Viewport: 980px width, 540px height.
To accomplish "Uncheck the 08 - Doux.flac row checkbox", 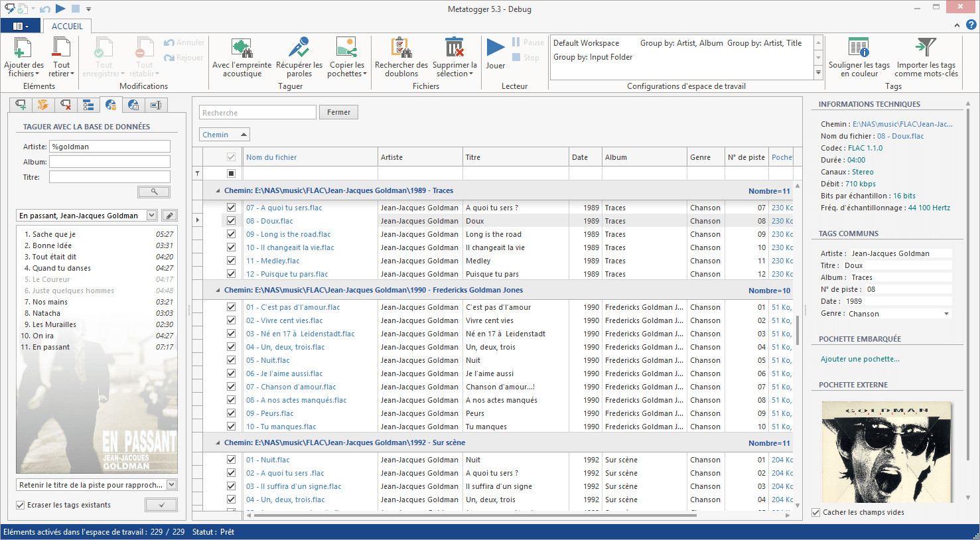I will tap(231, 221).
